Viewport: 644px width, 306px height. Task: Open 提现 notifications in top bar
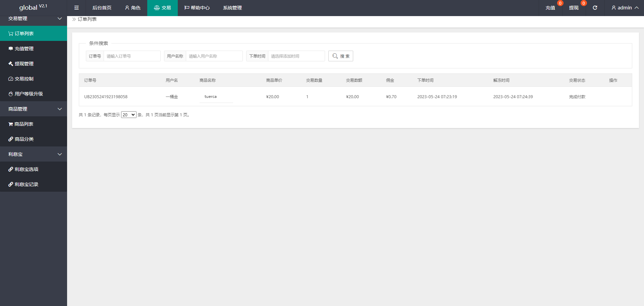tap(574, 8)
